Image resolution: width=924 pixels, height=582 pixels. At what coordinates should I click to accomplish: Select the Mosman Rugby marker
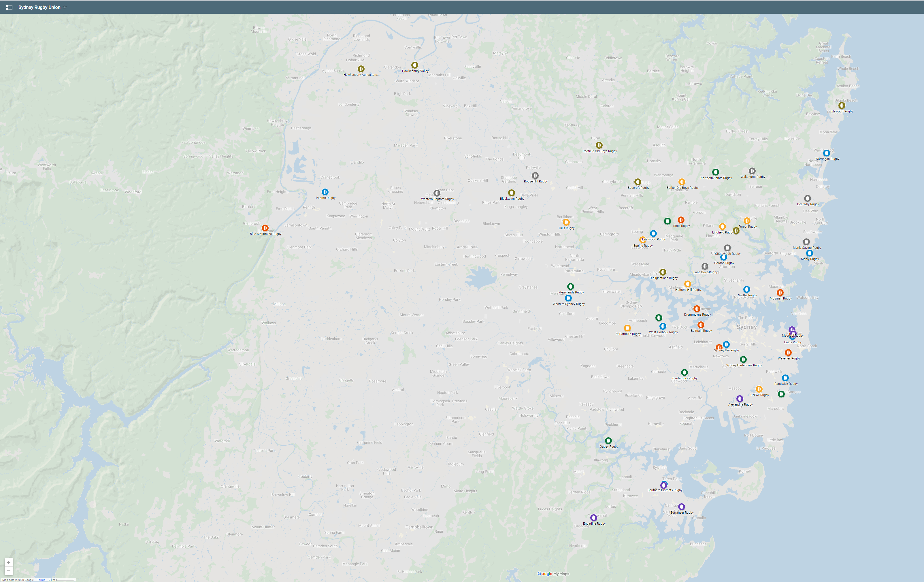[780, 293]
